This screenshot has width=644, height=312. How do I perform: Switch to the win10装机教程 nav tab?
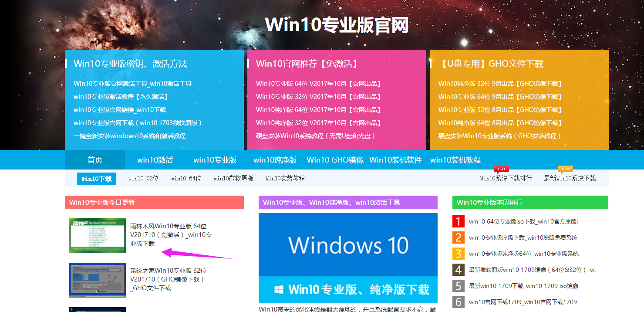(x=455, y=159)
